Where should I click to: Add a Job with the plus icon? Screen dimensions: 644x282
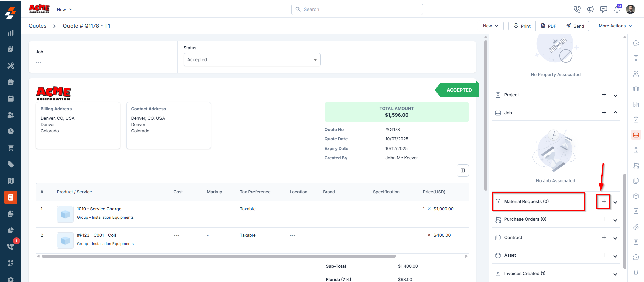pos(604,113)
